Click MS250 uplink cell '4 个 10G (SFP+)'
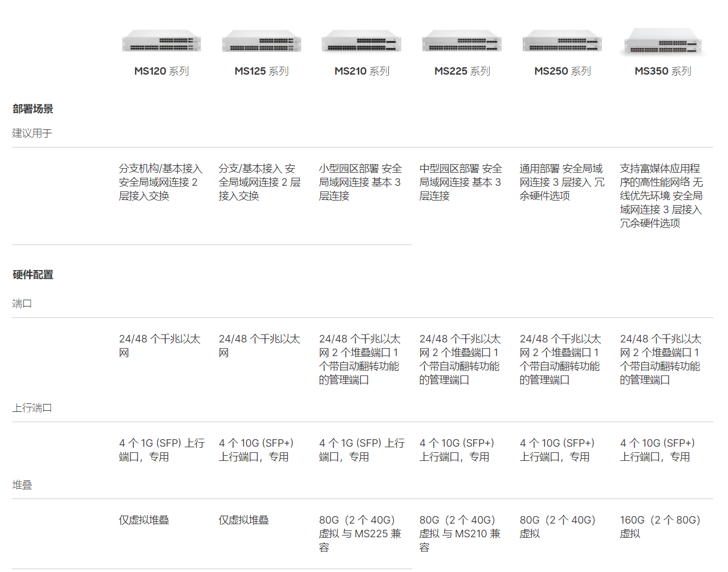The height and width of the screenshot is (572, 728). [558, 450]
